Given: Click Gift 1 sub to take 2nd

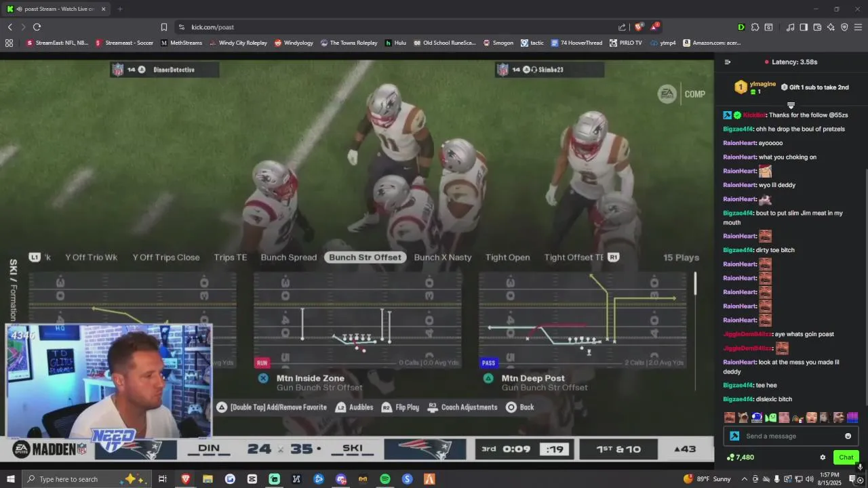Looking at the screenshot, I should point(814,87).
